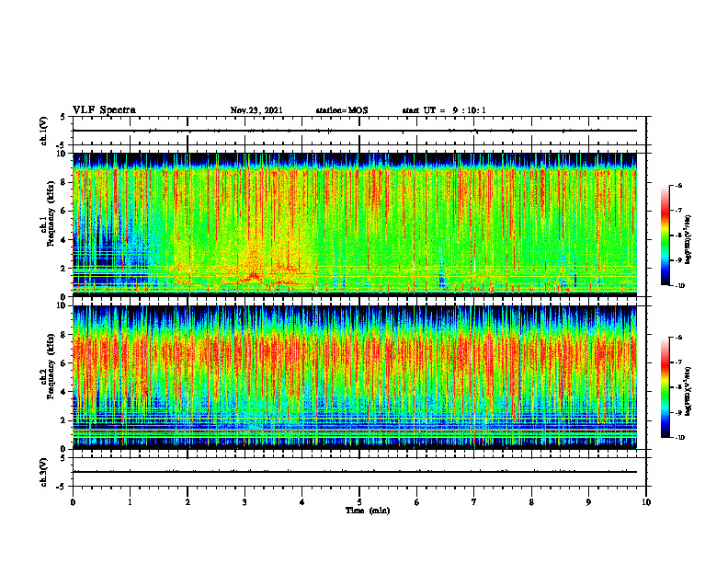Click the ch.1 spectrogram color scale bar

tap(665, 236)
